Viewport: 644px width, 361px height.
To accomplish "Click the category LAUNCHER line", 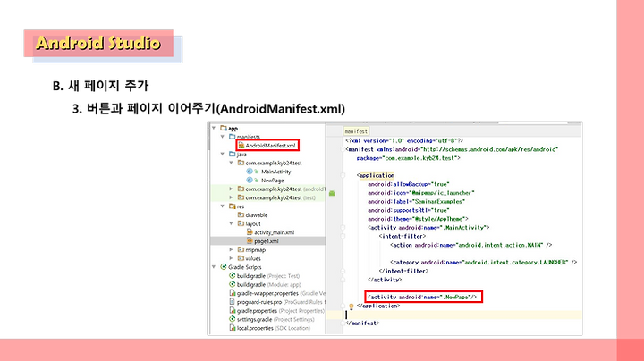I will [x=483, y=262].
